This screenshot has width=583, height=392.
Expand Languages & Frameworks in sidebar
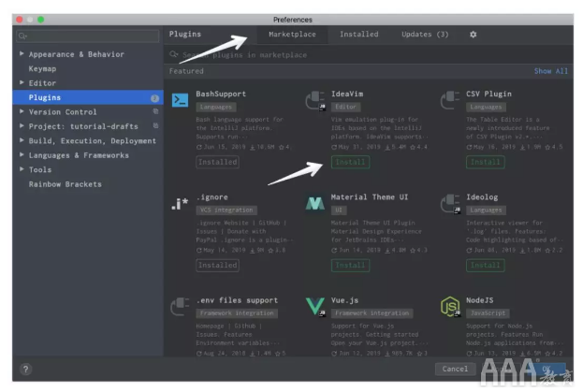pyautogui.click(x=22, y=155)
